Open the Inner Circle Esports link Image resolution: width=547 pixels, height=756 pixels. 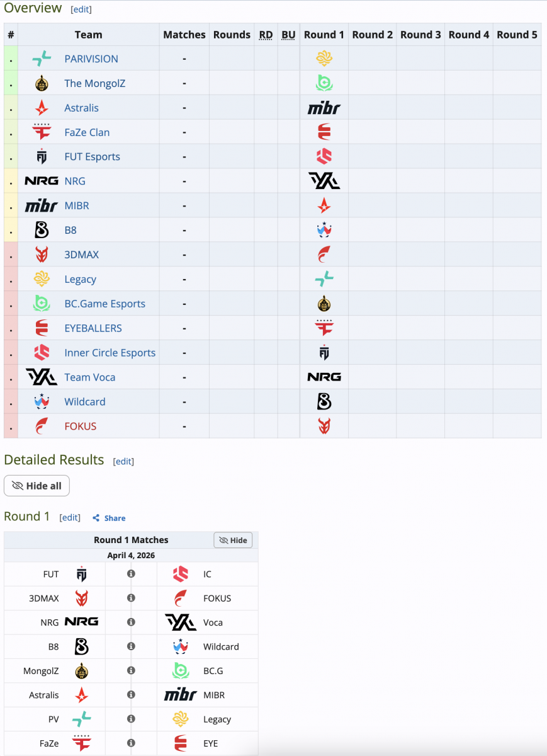[x=110, y=353]
